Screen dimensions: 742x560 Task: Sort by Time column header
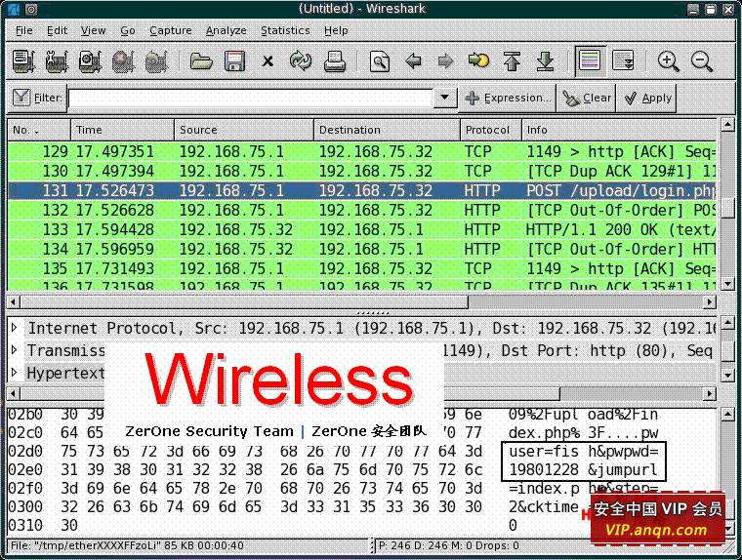point(123,130)
